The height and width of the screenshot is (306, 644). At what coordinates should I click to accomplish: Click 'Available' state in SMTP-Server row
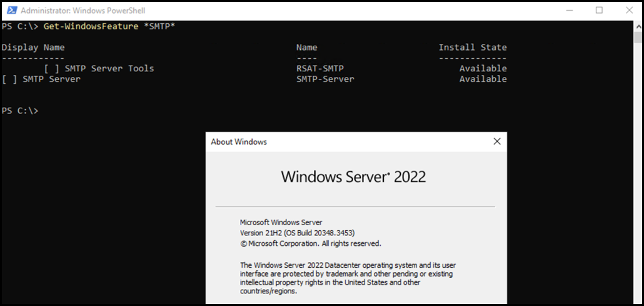tap(483, 79)
